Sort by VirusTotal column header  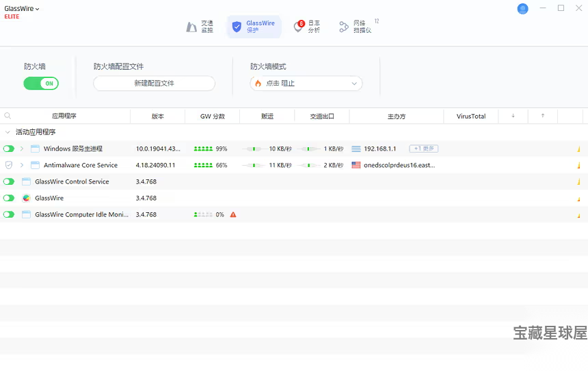click(x=471, y=116)
